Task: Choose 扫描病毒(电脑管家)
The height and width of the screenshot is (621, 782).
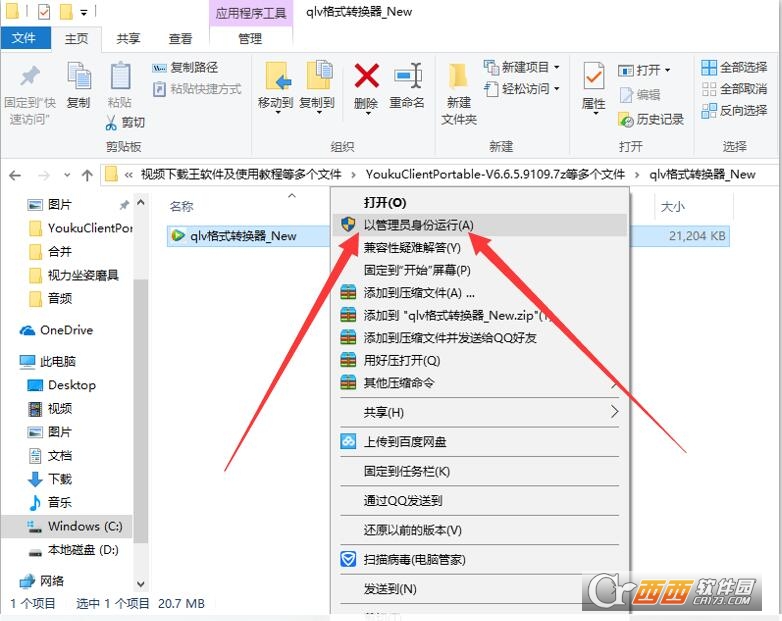Action: click(x=480, y=559)
